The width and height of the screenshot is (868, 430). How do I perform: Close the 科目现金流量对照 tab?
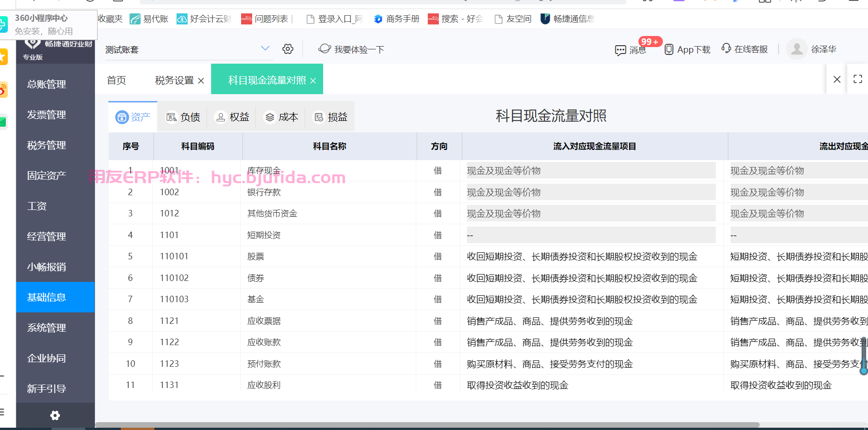coord(313,81)
